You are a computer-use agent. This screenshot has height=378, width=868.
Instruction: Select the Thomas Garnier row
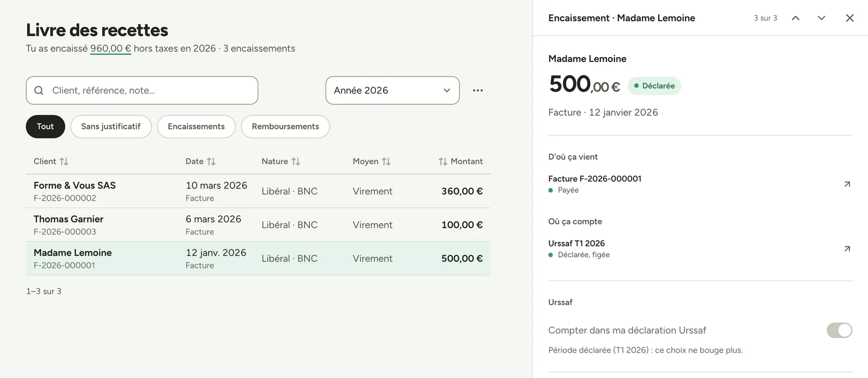(258, 225)
